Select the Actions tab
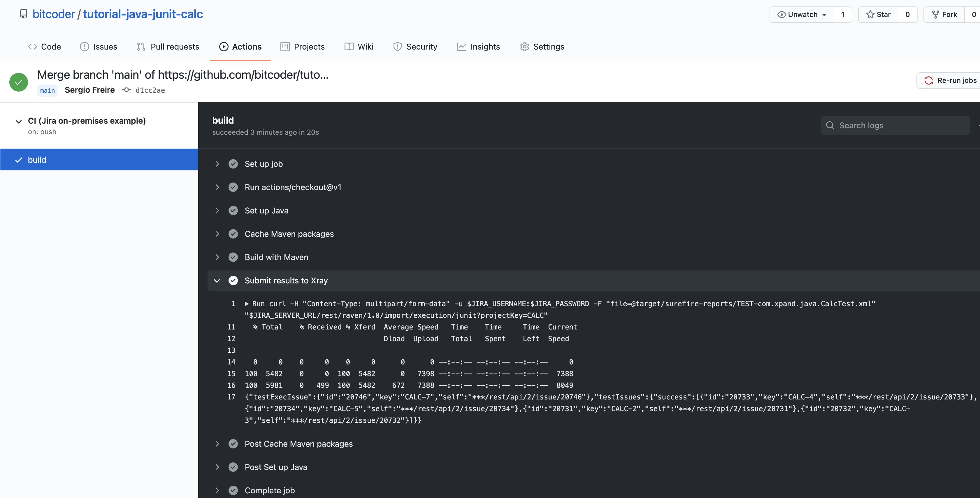Viewport: 980px width, 498px height. click(240, 46)
